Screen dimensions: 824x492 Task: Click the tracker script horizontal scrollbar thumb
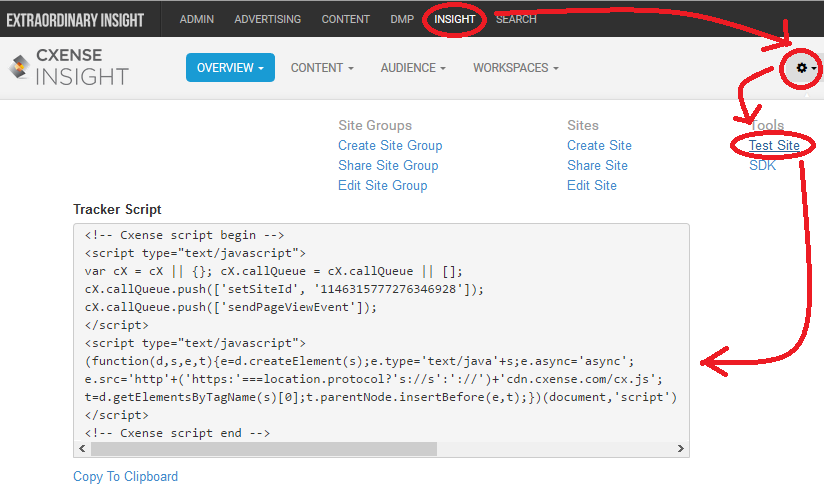click(264, 448)
